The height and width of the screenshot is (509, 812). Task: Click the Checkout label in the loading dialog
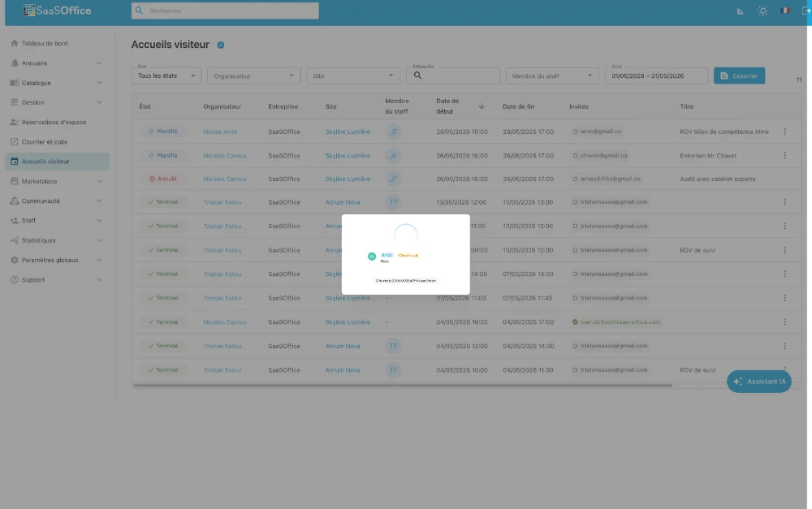pos(408,255)
